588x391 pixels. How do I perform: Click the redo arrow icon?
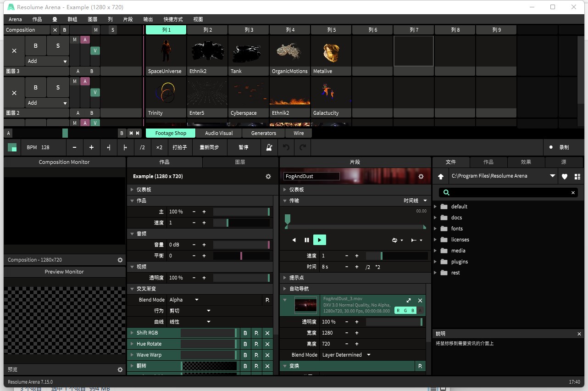tap(303, 147)
